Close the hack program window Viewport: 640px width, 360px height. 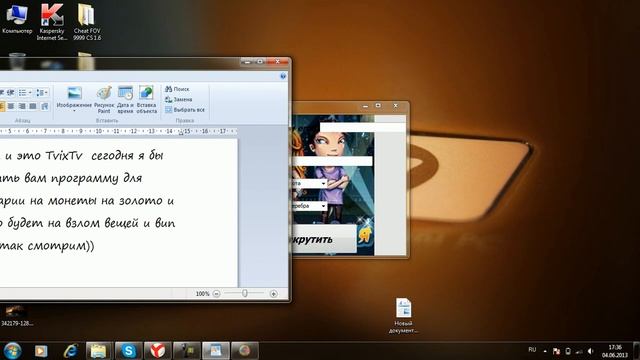395,106
